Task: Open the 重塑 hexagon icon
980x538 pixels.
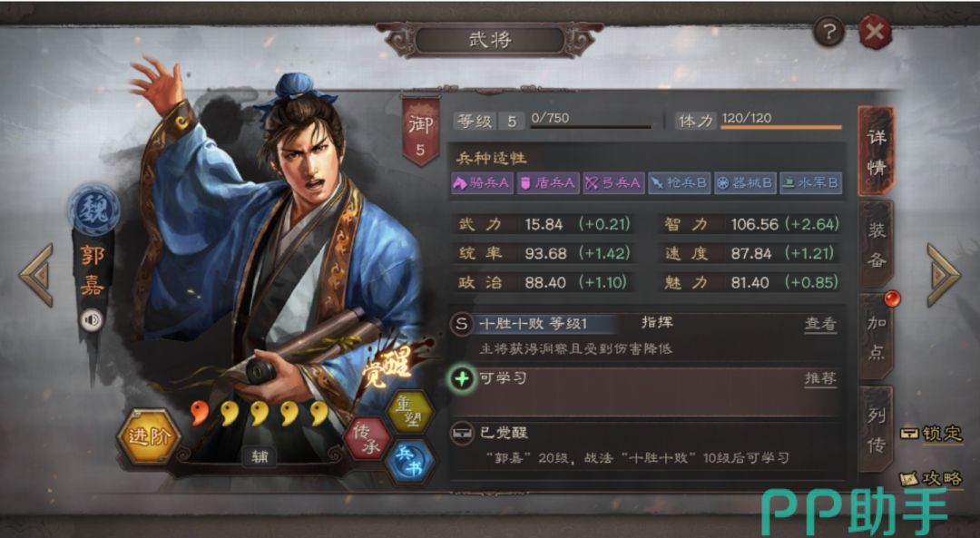Action: 409,411
